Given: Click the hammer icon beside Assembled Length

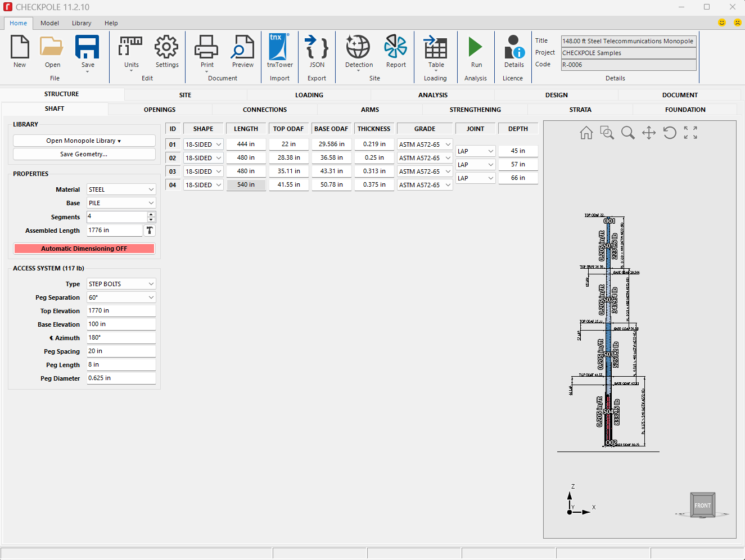Looking at the screenshot, I should pos(150,231).
